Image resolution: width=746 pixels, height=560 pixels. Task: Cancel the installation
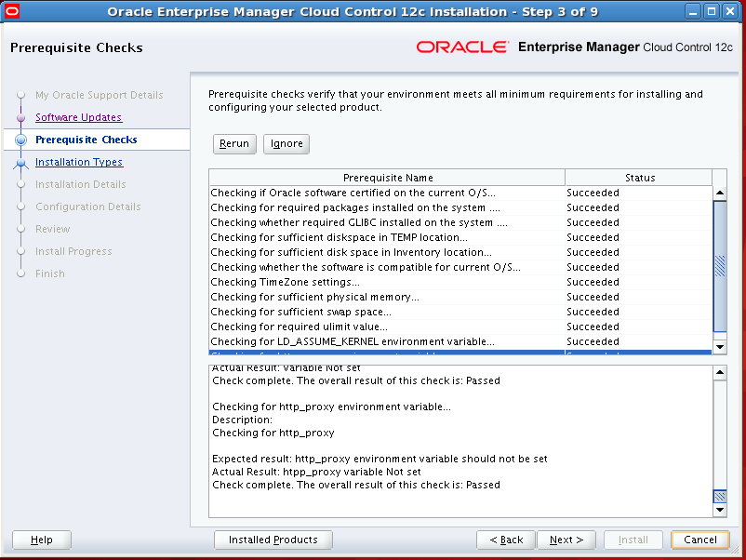click(699, 540)
